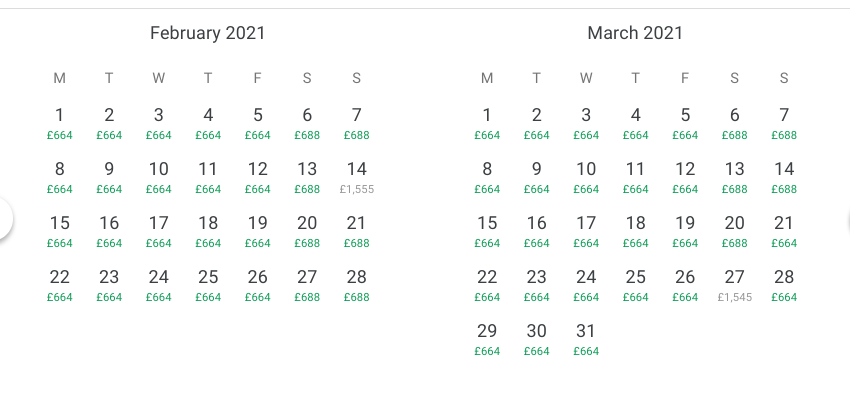Select March 27 priced at £1,545

pos(735,284)
